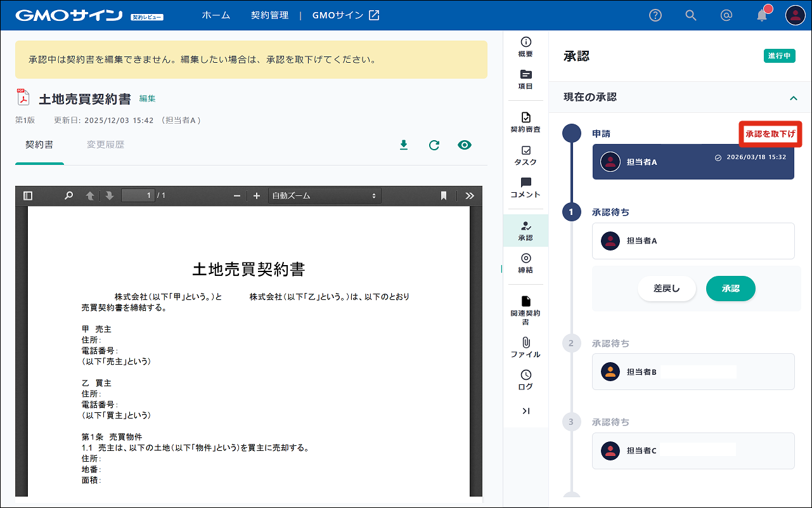
Task: Open 契約管理 in the top menu
Action: point(269,15)
